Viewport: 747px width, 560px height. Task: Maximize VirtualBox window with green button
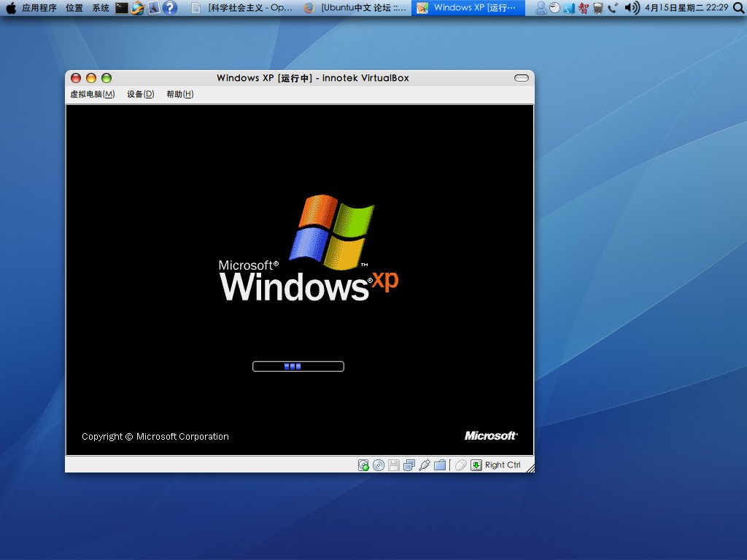point(107,78)
